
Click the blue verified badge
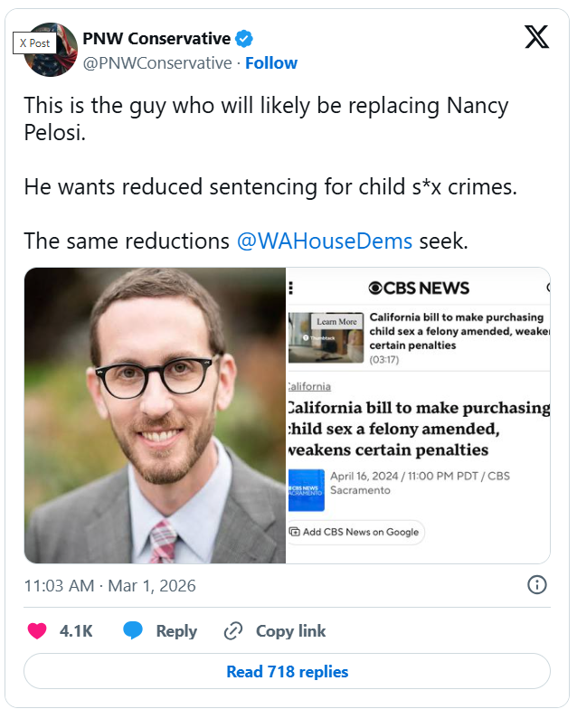(244, 39)
